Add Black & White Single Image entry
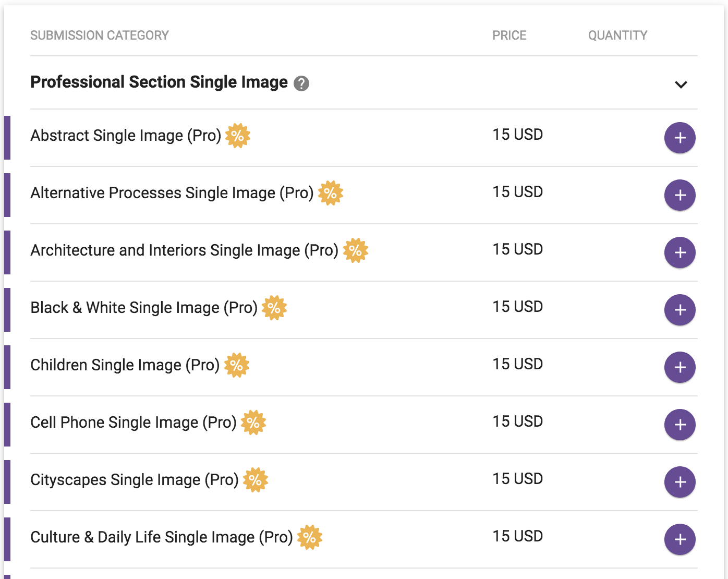 pyautogui.click(x=680, y=310)
